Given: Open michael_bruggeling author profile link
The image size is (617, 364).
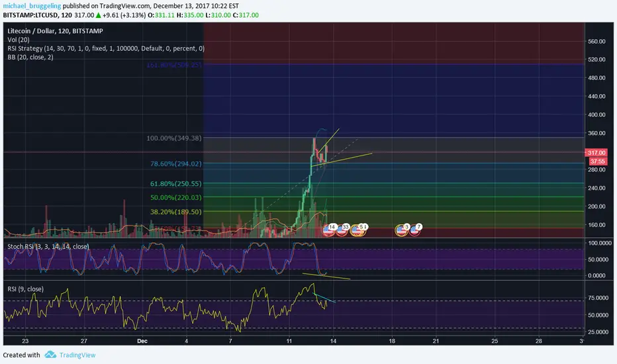Looking at the screenshot, I should coord(32,6).
